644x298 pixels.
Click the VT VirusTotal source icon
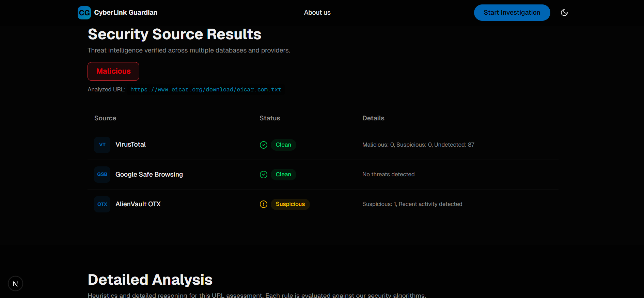click(102, 145)
